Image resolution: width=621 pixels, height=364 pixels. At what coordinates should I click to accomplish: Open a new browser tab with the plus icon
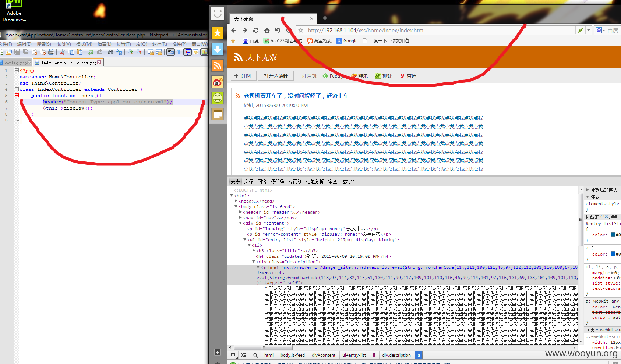(325, 18)
